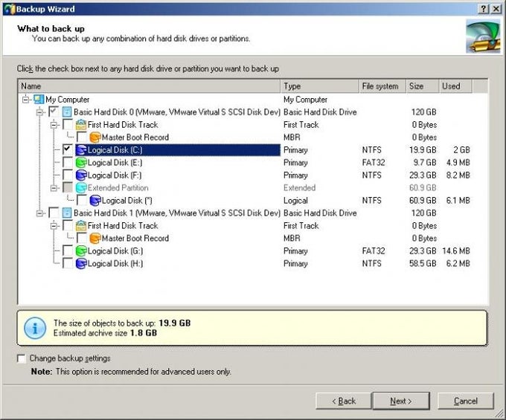The width and height of the screenshot is (506, 420).
Task: Click the Master Boot Record icon under Disk 0
Action: [x=95, y=138]
